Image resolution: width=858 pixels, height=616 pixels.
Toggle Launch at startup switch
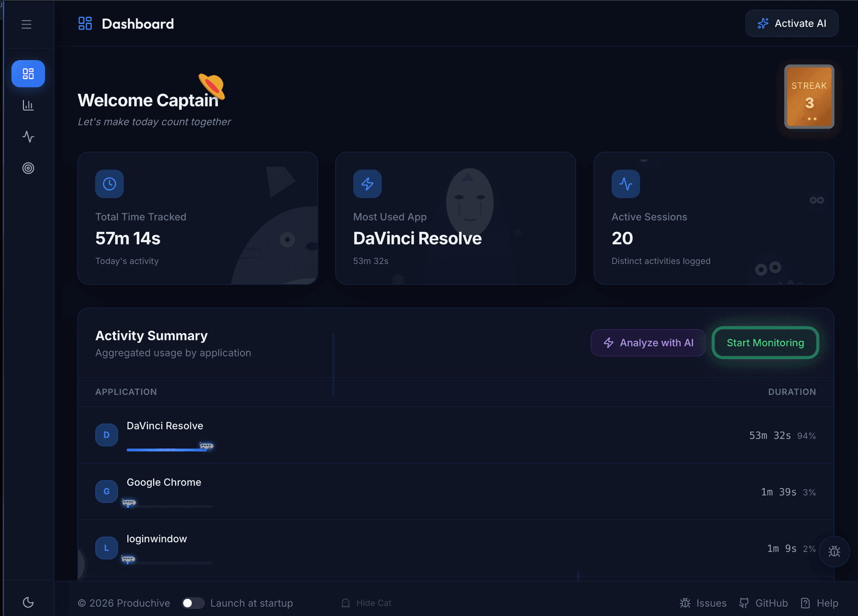click(193, 603)
